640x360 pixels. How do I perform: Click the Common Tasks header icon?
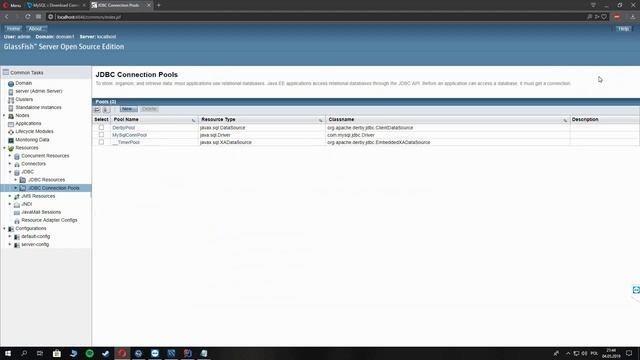point(6,72)
